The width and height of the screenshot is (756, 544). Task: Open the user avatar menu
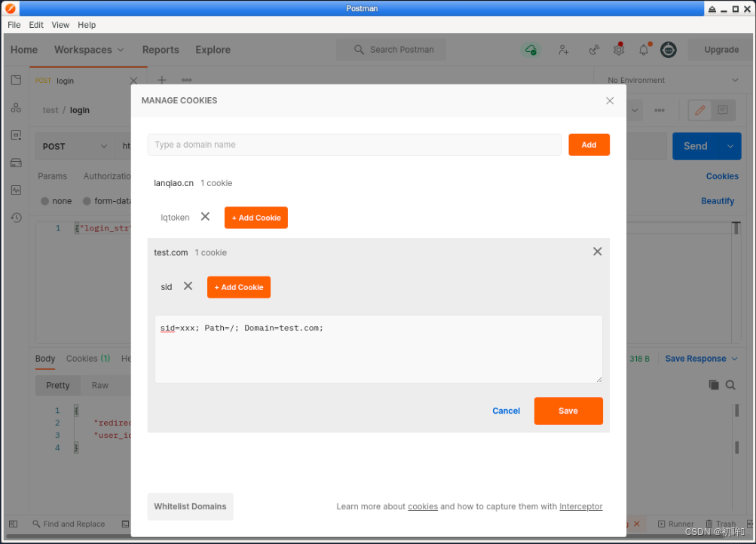click(669, 50)
